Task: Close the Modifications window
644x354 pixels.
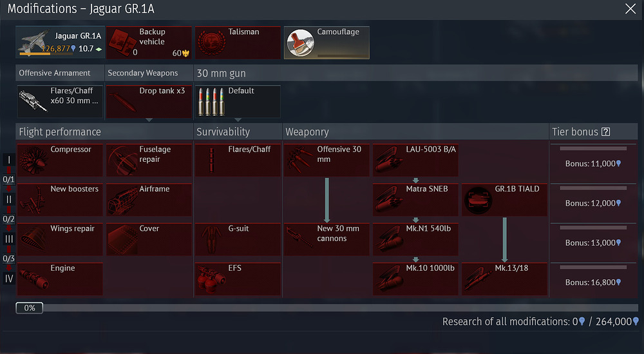Action: (x=630, y=8)
